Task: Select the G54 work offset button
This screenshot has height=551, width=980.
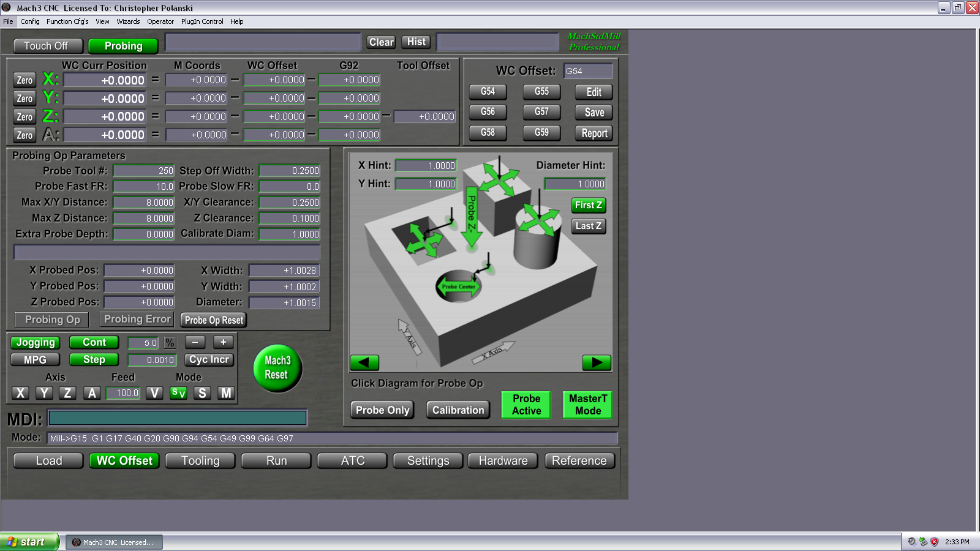Action: point(488,92)
